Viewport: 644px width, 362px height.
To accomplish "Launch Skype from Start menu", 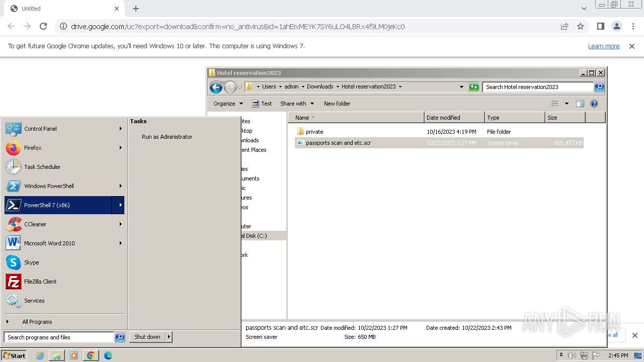I will (64, 262).
